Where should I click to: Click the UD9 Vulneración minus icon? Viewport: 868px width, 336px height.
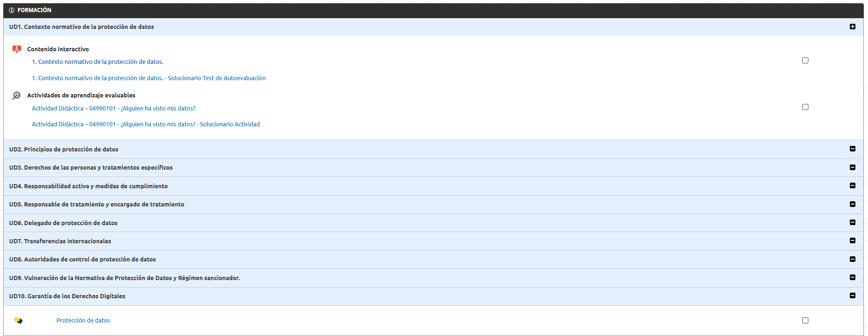coord(852,277)
